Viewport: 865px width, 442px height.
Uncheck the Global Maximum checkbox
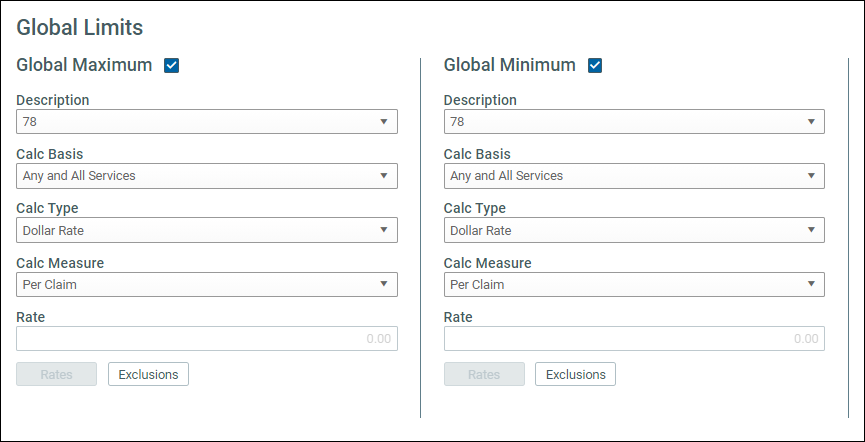tap(172, 66)
